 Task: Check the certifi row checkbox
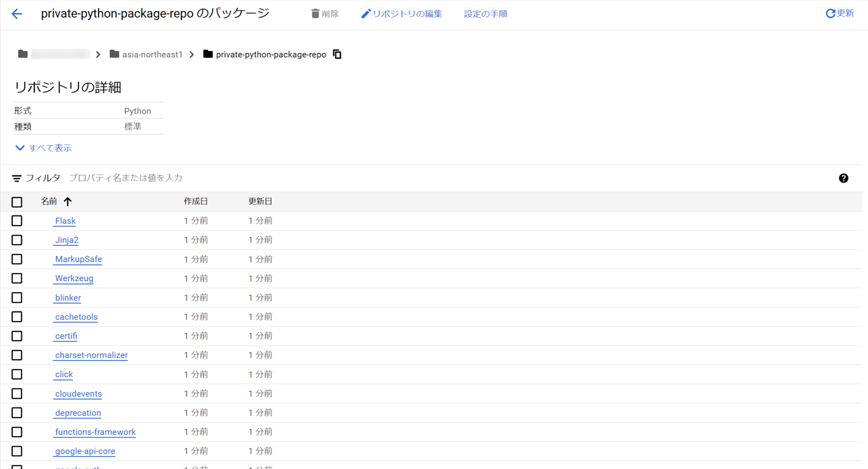[17, 336]
